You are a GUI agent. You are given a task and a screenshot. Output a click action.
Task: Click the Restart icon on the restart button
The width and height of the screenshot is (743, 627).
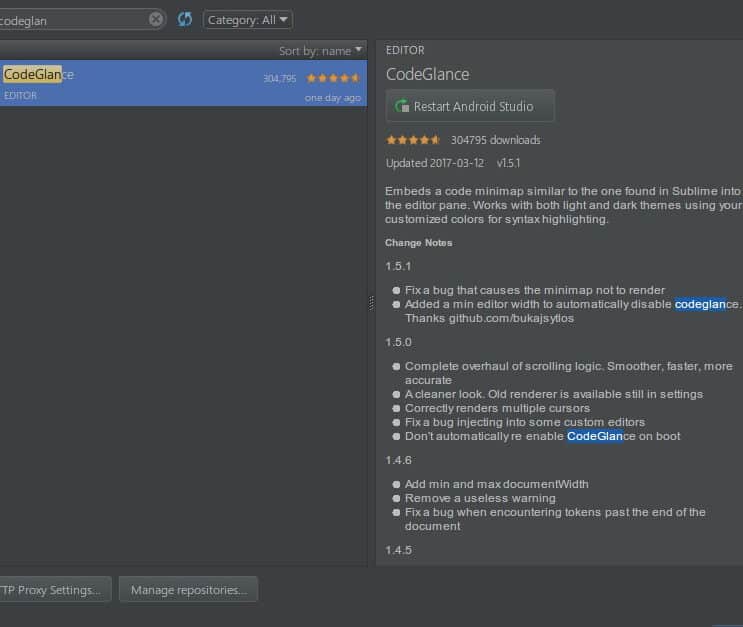pos(402,106)
